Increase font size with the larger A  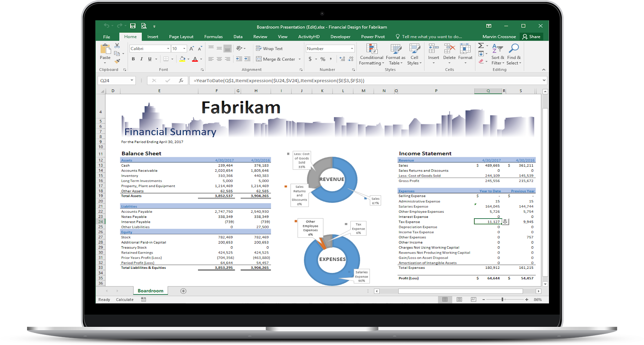click(x=191, y=48)
